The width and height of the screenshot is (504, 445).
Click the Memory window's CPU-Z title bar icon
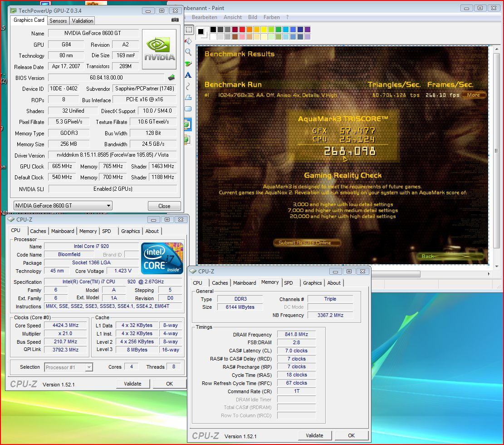(x=193, y=271)
